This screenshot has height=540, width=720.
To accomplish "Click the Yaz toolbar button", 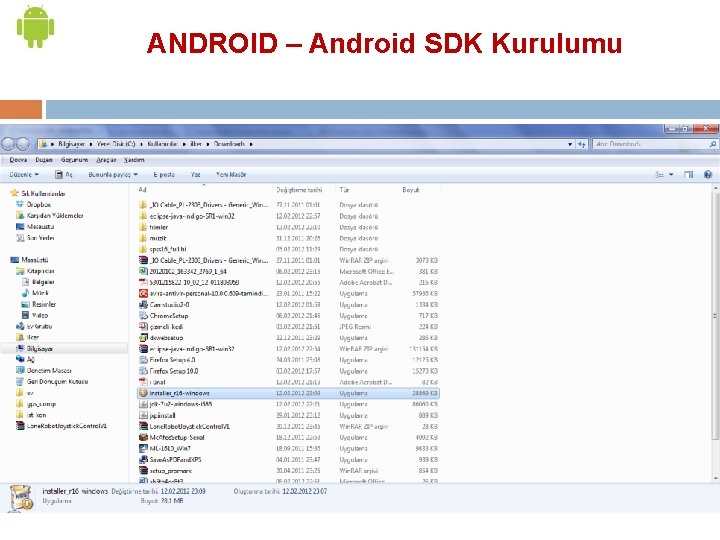I will point(196,174).
